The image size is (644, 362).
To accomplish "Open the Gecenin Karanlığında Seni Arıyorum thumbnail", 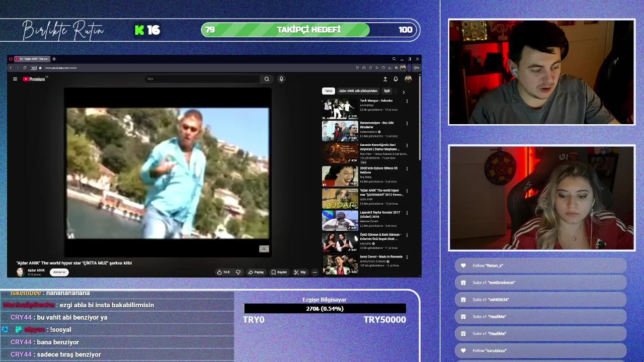I will tap(340, 153).
